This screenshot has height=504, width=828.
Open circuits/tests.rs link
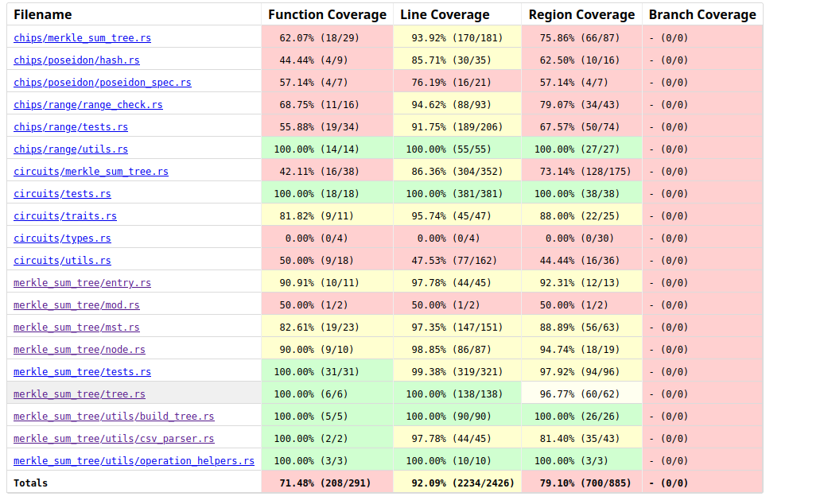(62, 194)
